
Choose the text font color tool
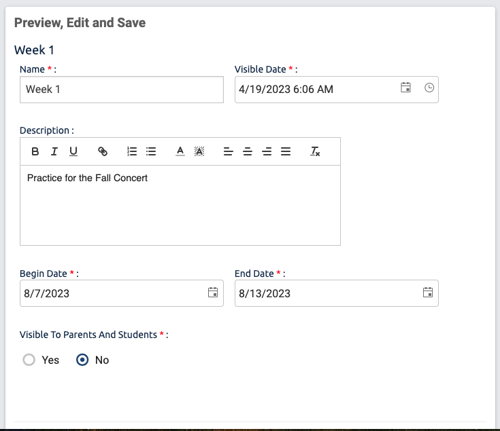(x=180, y=151)
